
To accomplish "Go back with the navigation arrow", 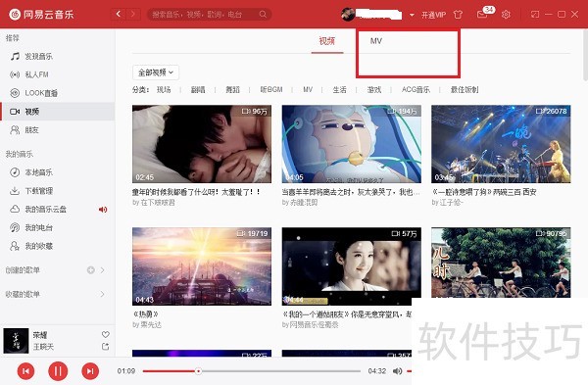I will tap(119, 15).
